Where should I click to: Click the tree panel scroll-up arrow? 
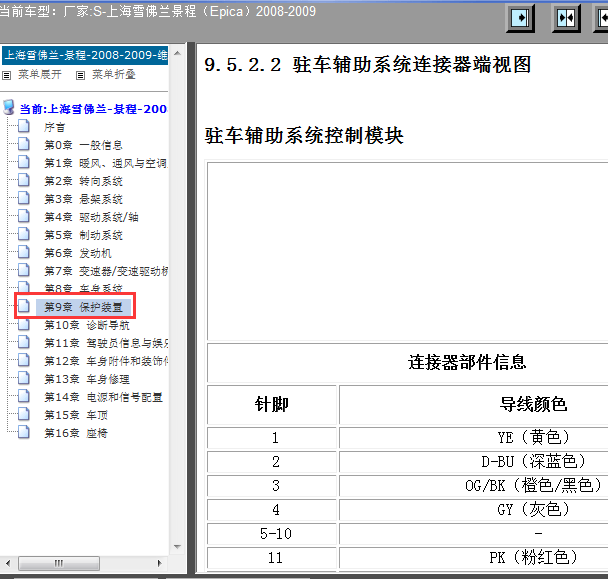click(x=177, y=53)
